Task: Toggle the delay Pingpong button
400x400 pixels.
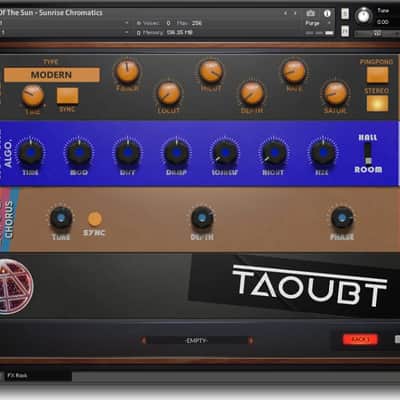Action: pos(377,75)
